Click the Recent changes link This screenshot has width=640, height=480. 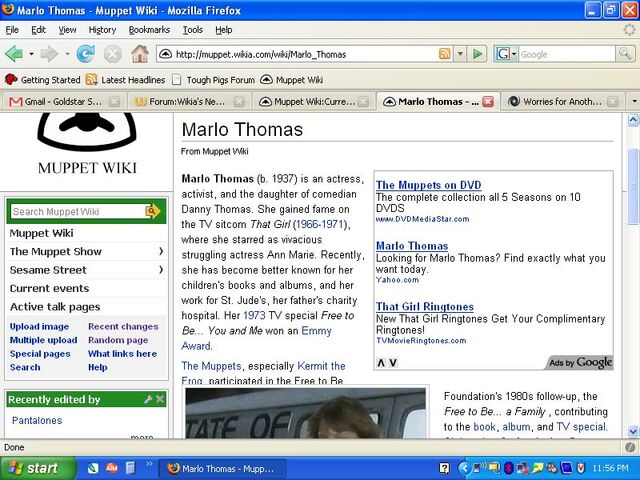click(x=123, y=327)
